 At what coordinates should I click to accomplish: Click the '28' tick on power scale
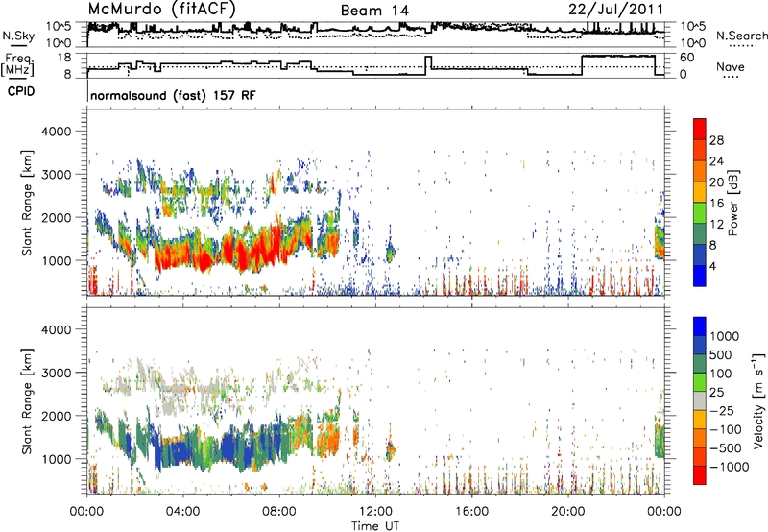(x=716, y=140)
